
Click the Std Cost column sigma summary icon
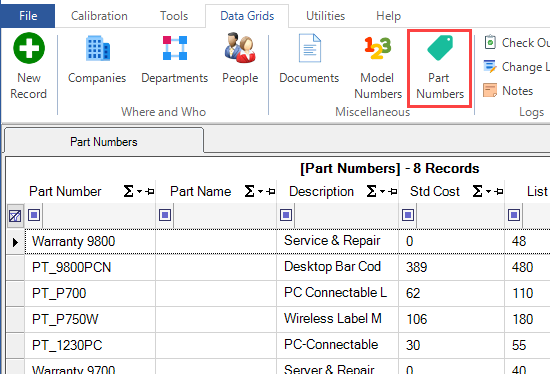pos(477,192)
